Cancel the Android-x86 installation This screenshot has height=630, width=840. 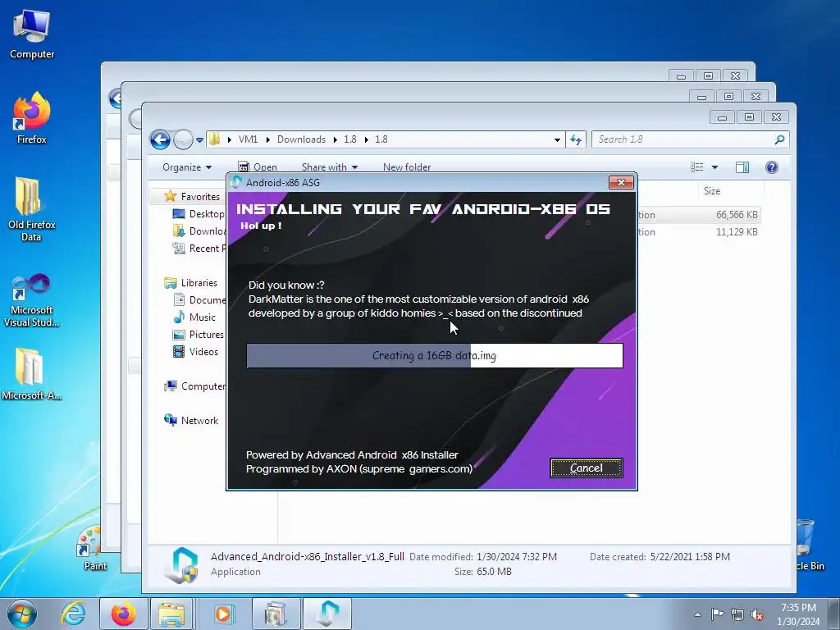click(586, 468)
